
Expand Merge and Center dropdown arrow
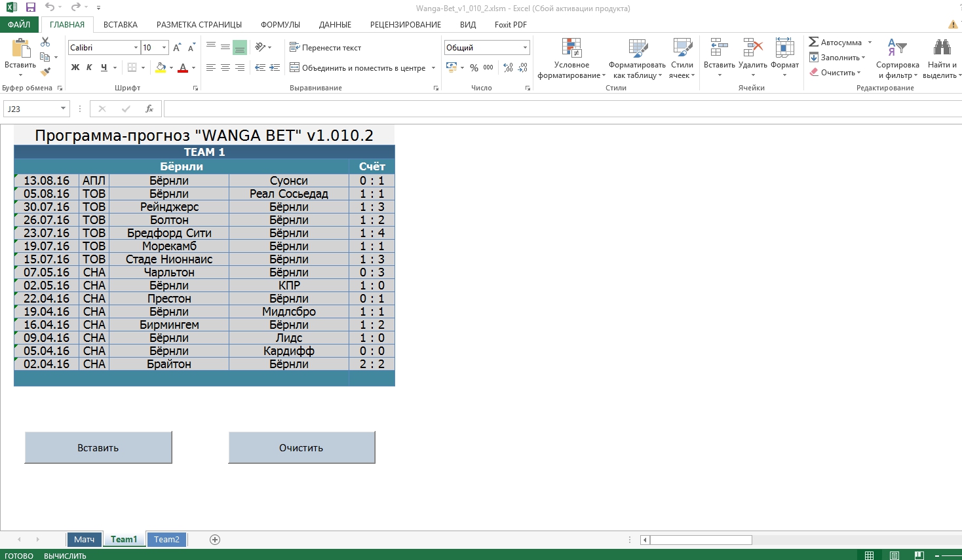click(433, 67)
